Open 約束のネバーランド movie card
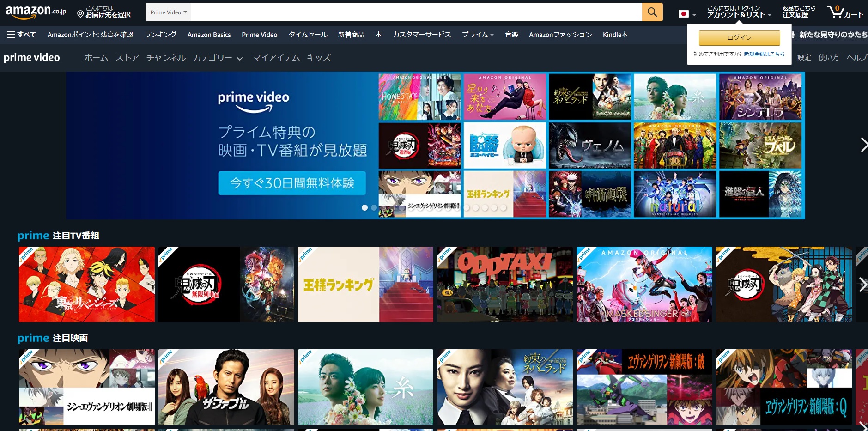The image size is (868, 431). tap(505, 387)
